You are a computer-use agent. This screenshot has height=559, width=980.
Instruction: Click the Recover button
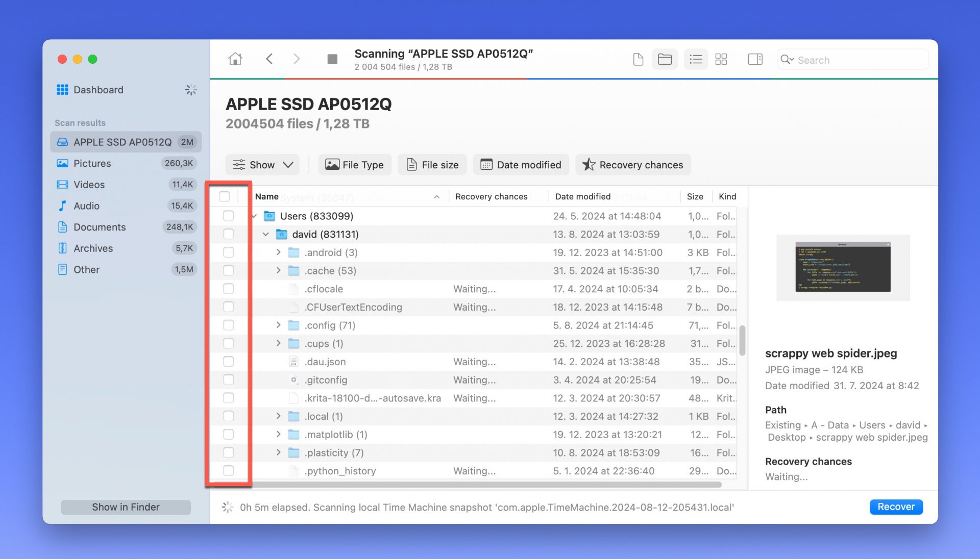pos(896,506)
